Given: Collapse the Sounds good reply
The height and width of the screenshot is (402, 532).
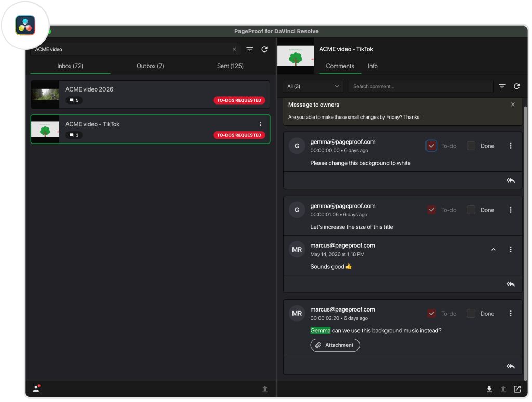Looking at the screenshot, I should point(494,249).
